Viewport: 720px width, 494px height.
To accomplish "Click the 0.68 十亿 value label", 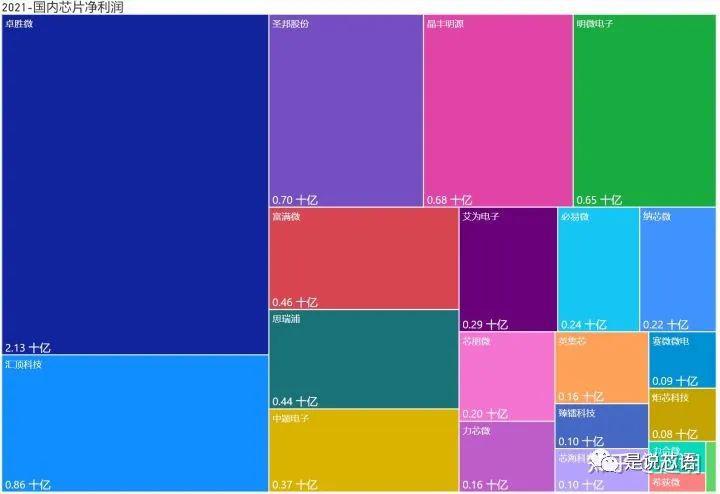I will point(449,200).
